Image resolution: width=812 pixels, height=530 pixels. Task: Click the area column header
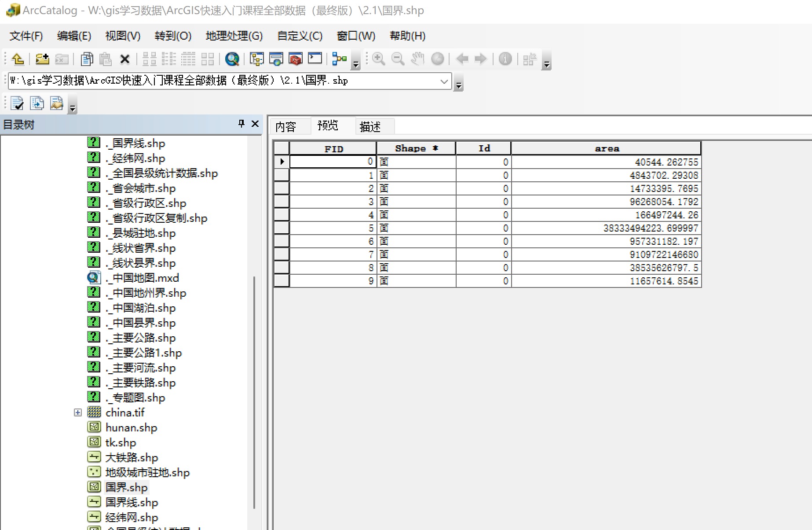point(606,148)
